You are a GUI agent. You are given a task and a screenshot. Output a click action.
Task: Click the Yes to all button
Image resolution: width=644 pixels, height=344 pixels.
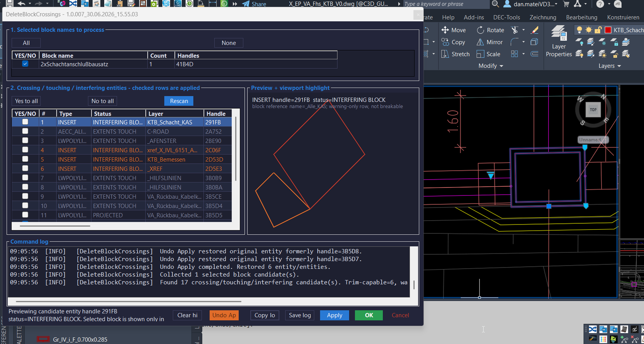click(26, 101)
